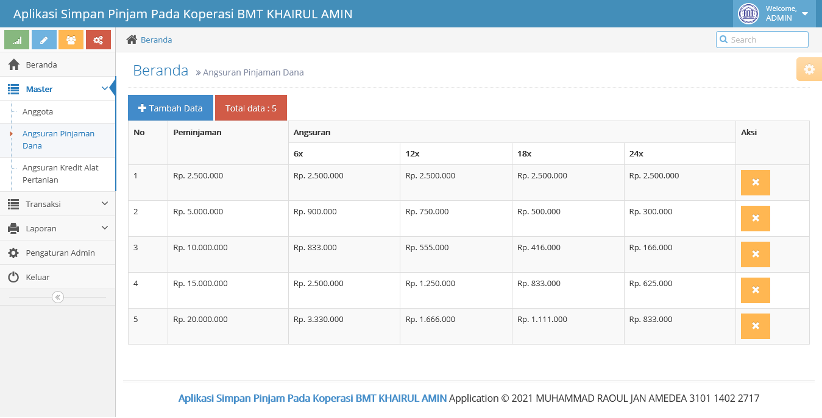Screen dimensions: 822x418
Task: Expand the Transaksi menu
Action: (58, 204)
